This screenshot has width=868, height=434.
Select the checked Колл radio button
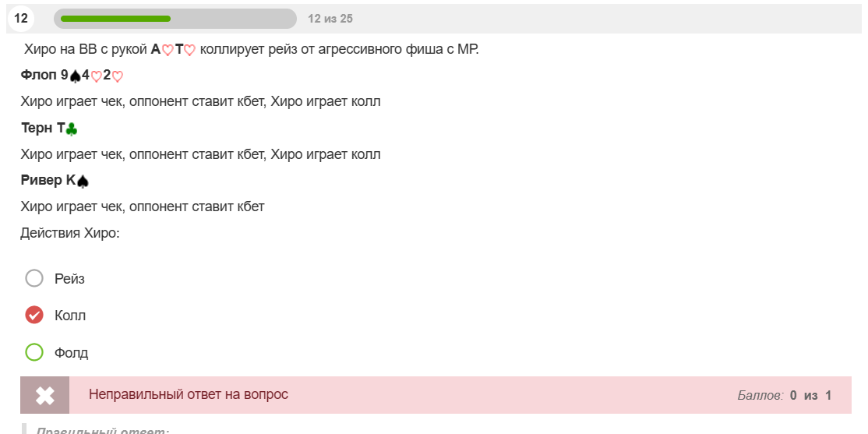click(34, 316)
